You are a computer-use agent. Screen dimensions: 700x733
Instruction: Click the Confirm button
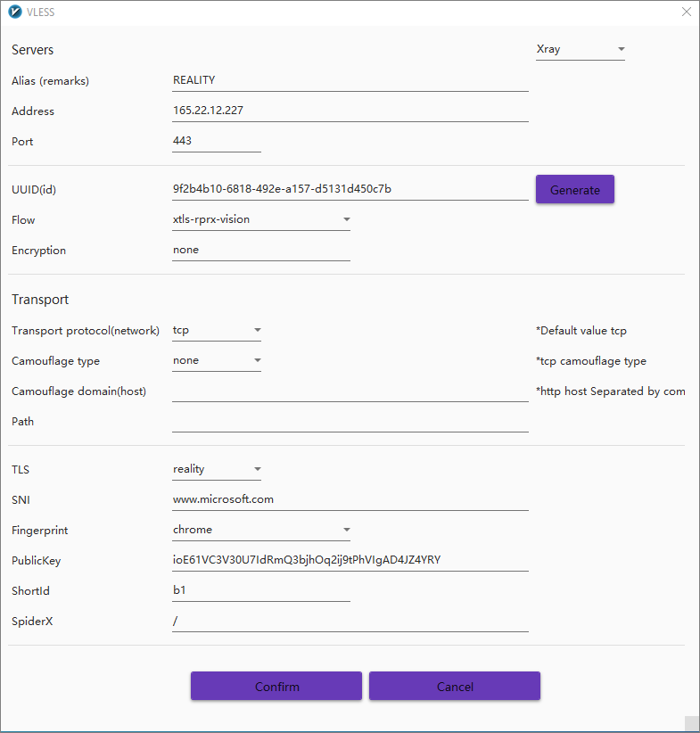pos(276,687)
